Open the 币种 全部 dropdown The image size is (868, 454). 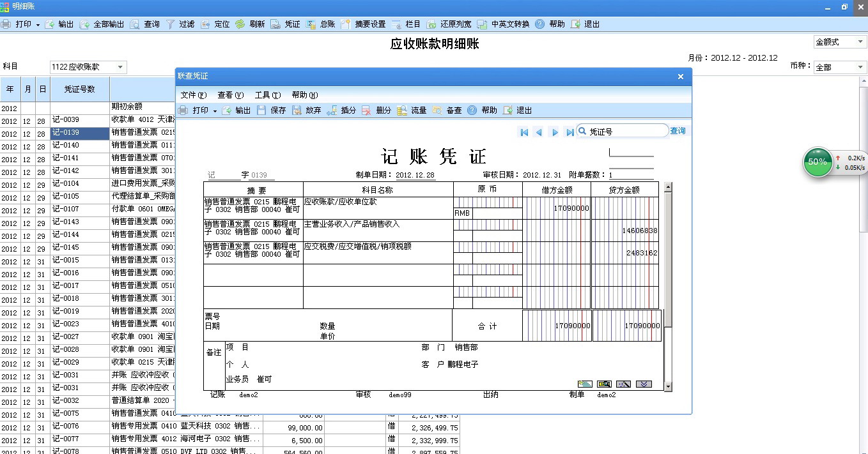coord(860,67)
